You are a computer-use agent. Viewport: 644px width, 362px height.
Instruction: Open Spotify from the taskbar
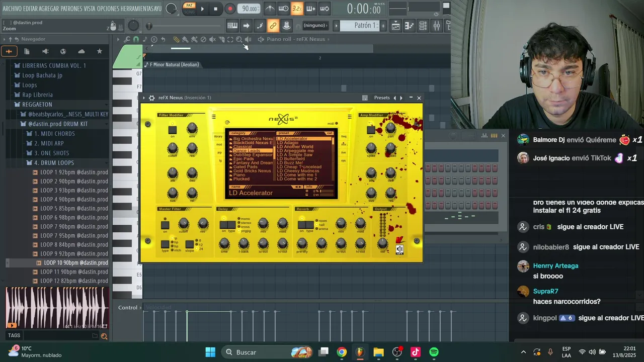click(x=434, y=352)
